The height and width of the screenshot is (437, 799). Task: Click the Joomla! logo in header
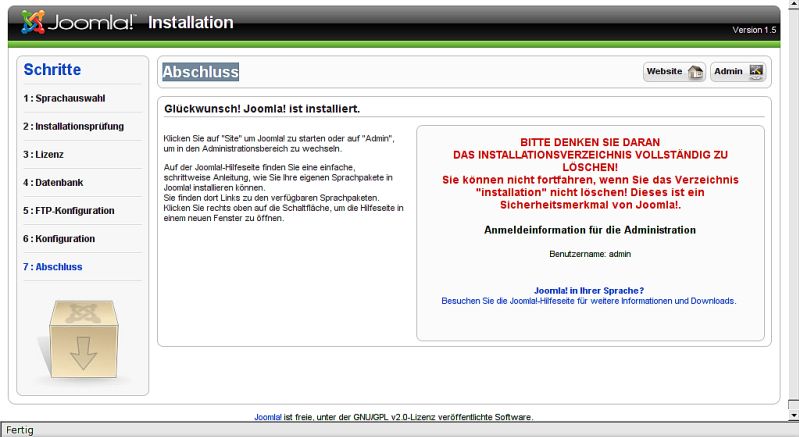click(x=78, y=22)
